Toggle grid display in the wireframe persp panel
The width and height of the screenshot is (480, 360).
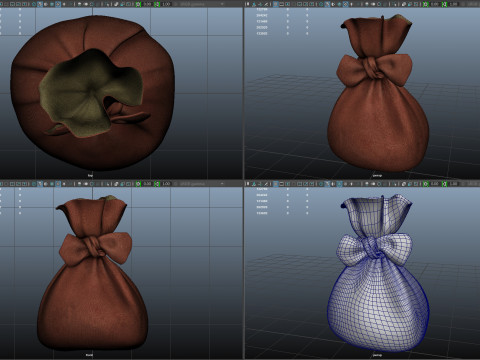[275, 184]
